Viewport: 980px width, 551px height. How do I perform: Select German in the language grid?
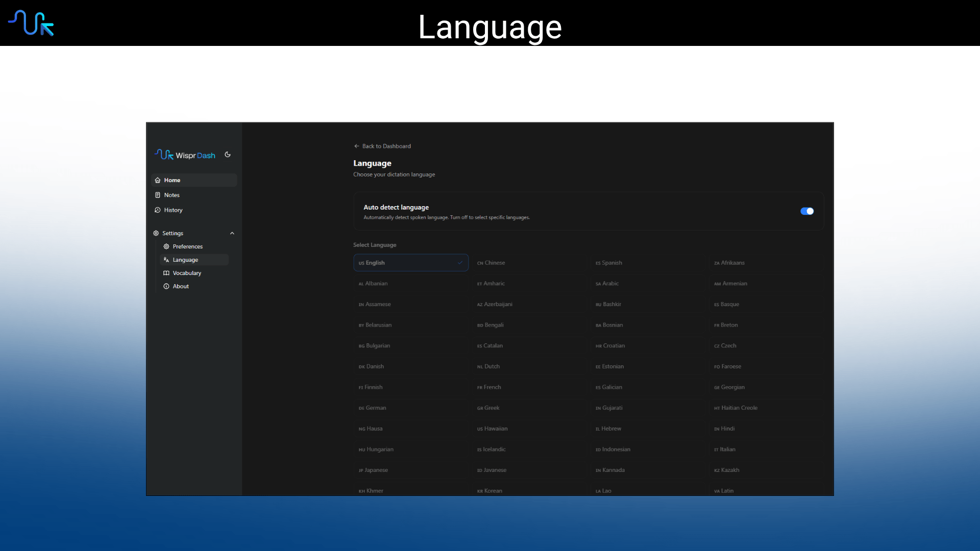(411, 408)
